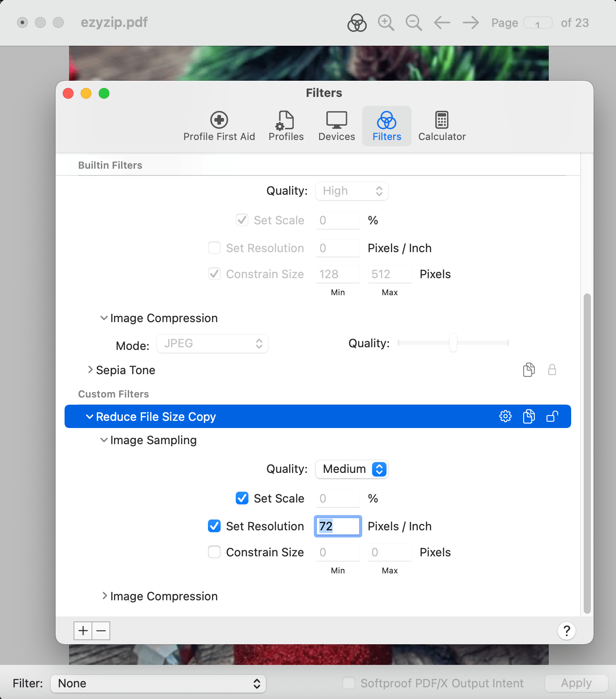Click the unlock icon on Reduce File Size Copy
The height and width of the screenshot is (699, 616).
[x=552, y=416]
